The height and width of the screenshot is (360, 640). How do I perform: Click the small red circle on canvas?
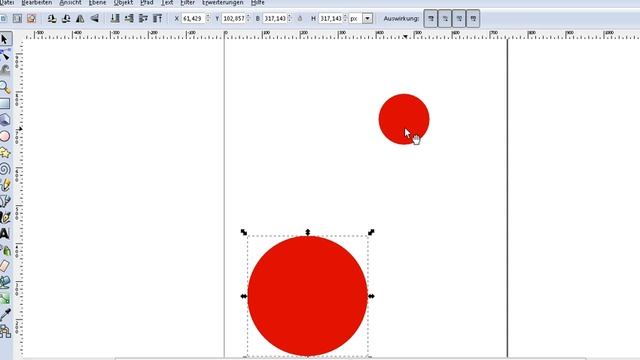click(x=404, y=119)
